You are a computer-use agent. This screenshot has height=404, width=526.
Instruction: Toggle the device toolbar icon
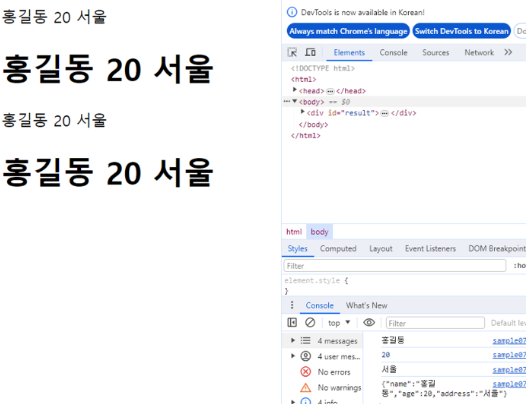pyautogui.click(x=310, y=52)
